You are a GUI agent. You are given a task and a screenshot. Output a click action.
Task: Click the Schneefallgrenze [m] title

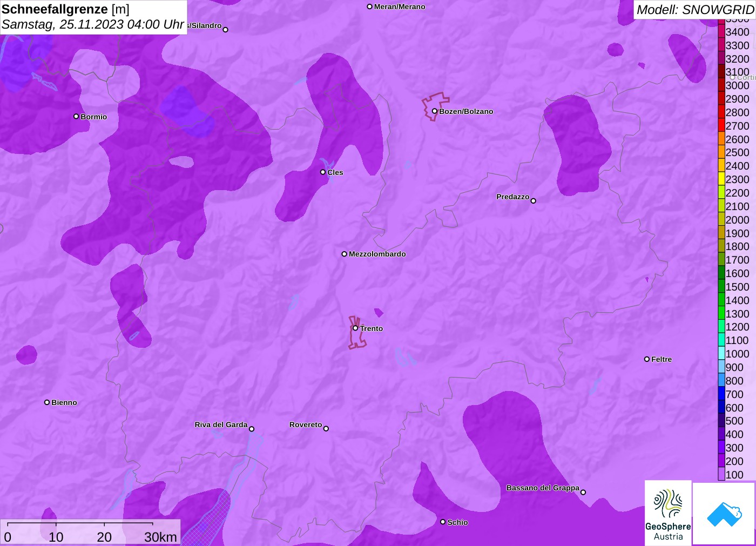[x=65, y=9]
